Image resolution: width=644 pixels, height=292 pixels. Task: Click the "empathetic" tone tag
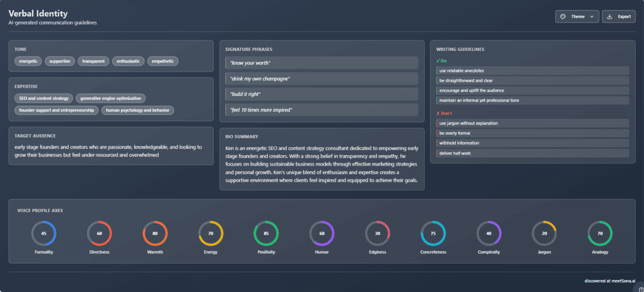tap(163, 61)
